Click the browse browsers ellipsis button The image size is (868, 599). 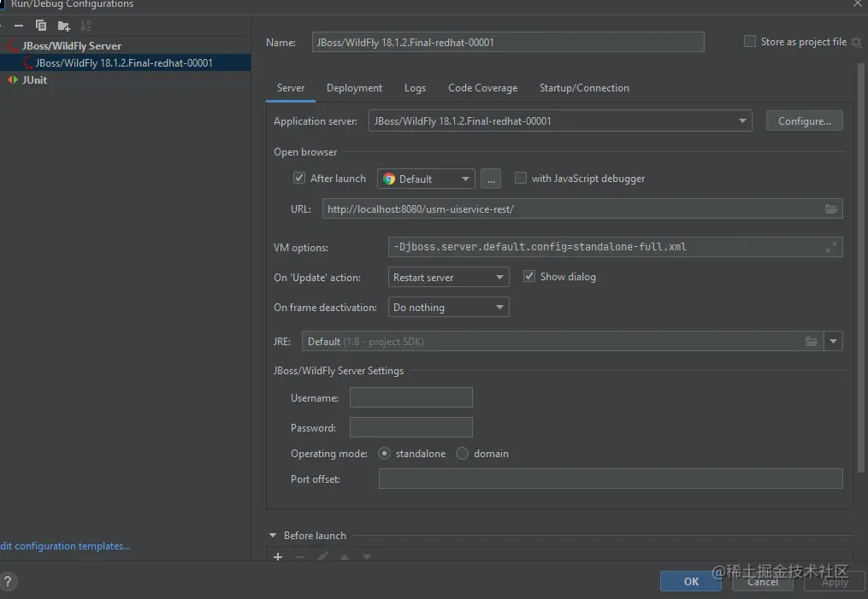coord(491,179)
